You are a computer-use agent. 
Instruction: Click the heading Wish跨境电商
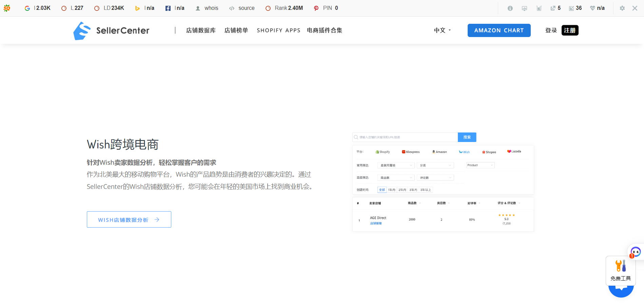(x=123, y=145)
